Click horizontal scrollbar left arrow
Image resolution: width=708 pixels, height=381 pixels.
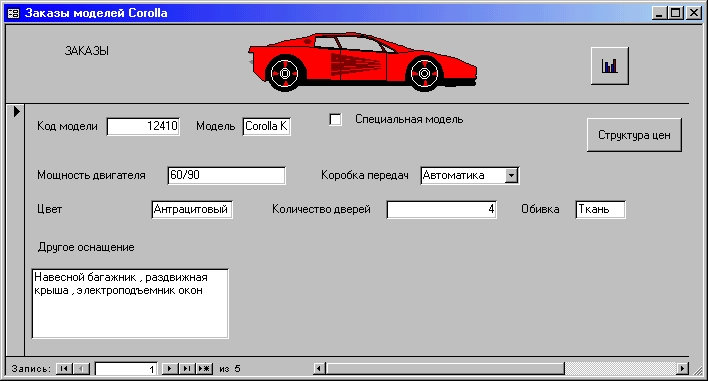click(319, 368)
